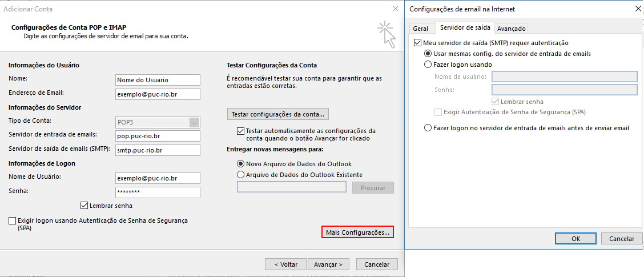
Task: Click the Senha password field in Adicionar Conta
Action: point(158,192)
